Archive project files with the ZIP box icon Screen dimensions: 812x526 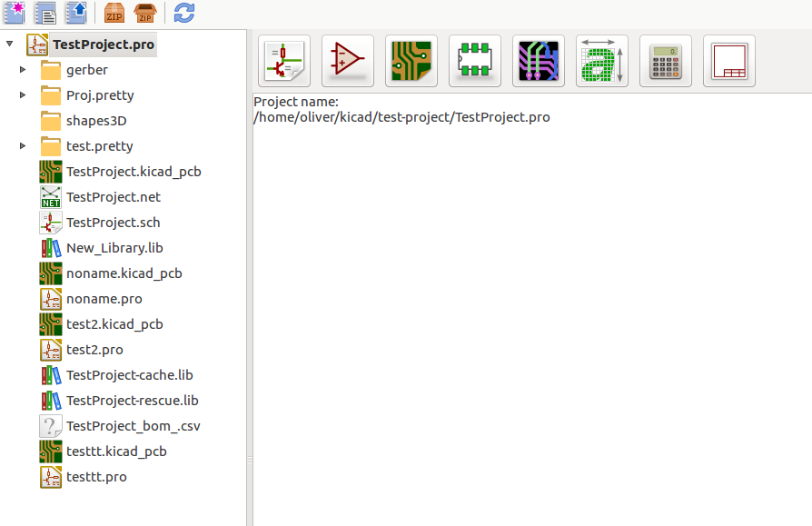[x=114, y=13]
